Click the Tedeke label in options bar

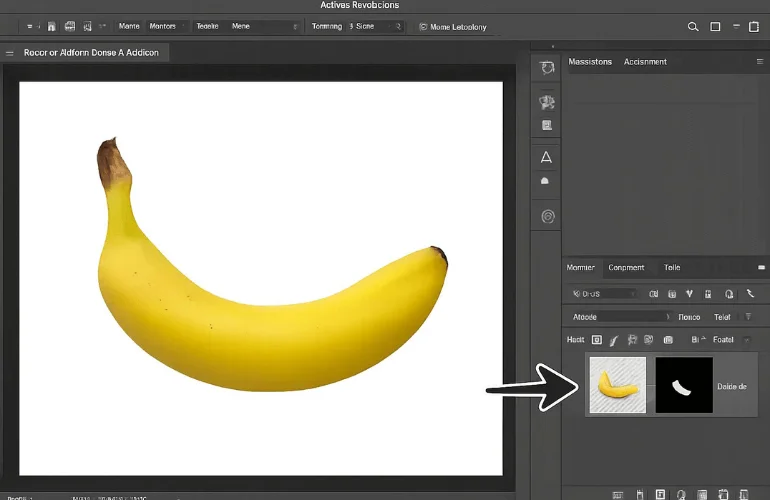tap(207, 26)
